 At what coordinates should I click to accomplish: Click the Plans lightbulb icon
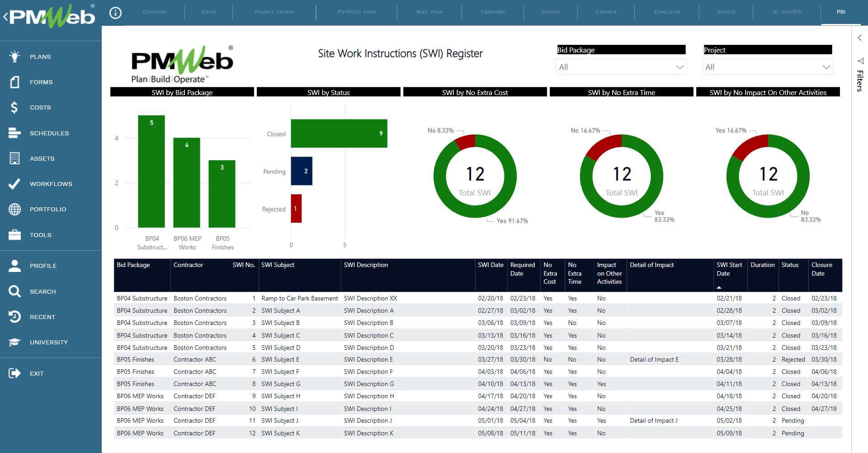(14, 57)
